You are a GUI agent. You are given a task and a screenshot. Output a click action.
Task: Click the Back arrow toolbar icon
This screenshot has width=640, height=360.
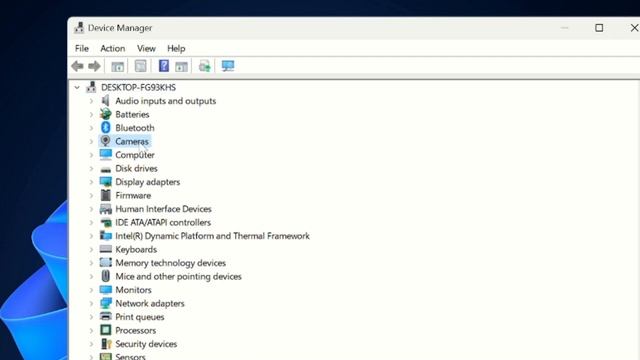[77, 66]
